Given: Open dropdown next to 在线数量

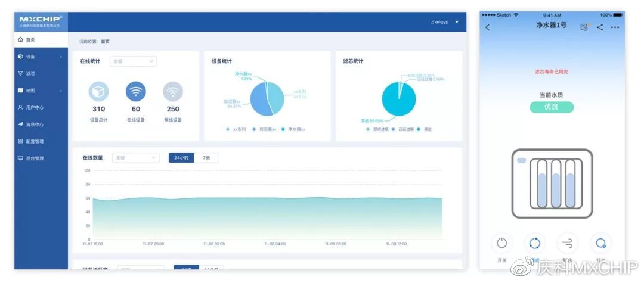Looking at the screenshot, I should click(x=135, y=157).
